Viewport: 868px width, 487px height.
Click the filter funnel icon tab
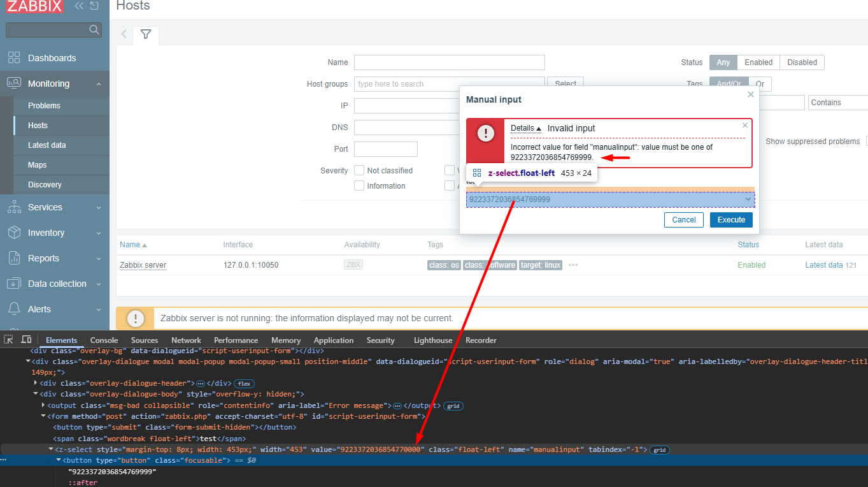[146, 34]
